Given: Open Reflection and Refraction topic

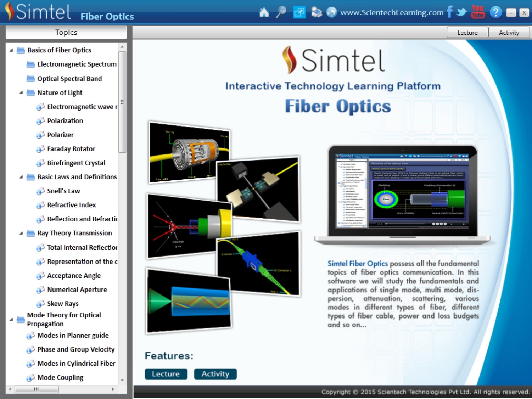Looking at the screenshot, I should (82, 219).
